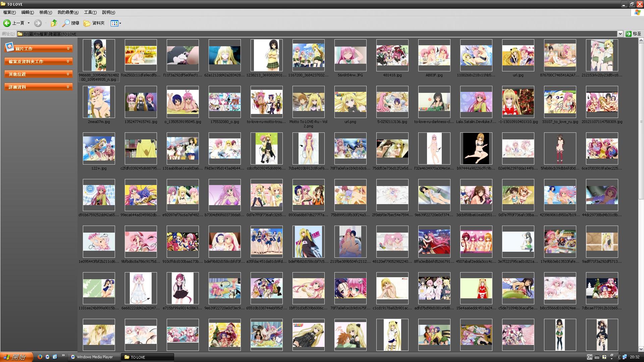The width and height of the screenshot is (644, 362).
Task: Expand the address bar dropdown
Action: pos(620,34)
